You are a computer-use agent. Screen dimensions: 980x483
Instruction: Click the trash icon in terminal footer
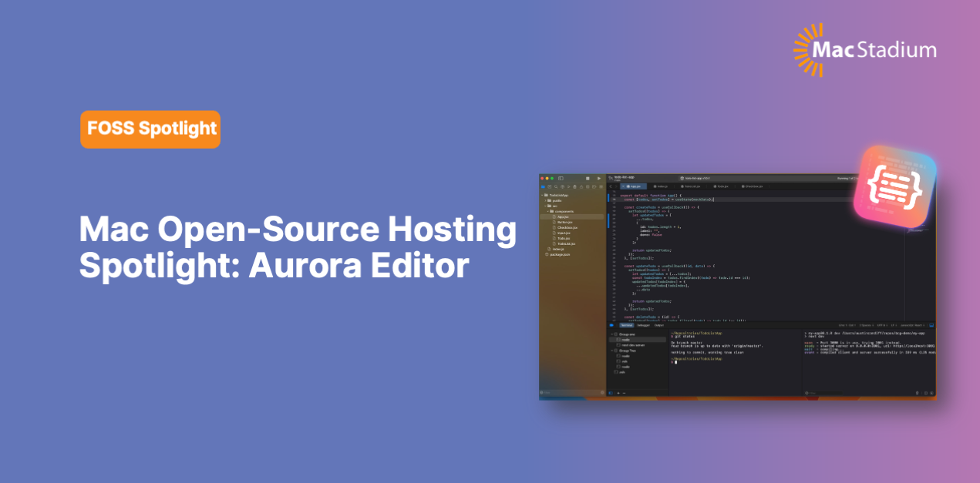tap(918, 393)
